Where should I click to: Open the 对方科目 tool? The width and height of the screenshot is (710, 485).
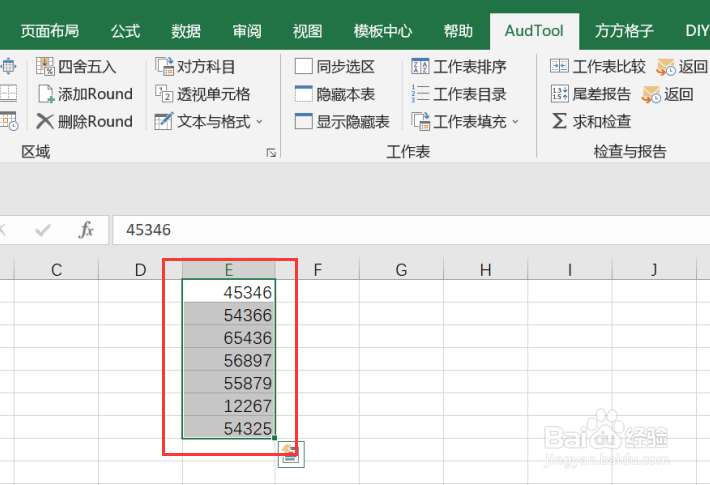[x=195, y=67]
